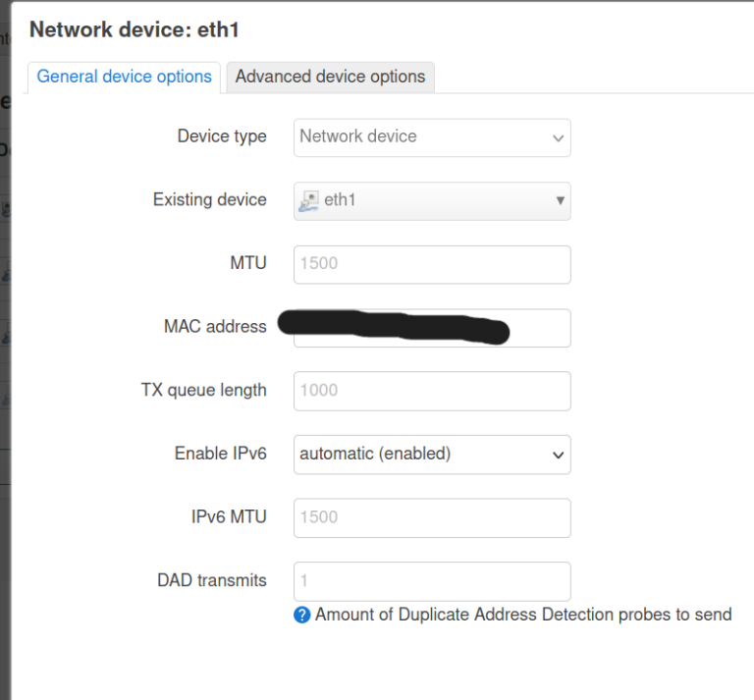Click the "TX queue length" label

point(203,391)
